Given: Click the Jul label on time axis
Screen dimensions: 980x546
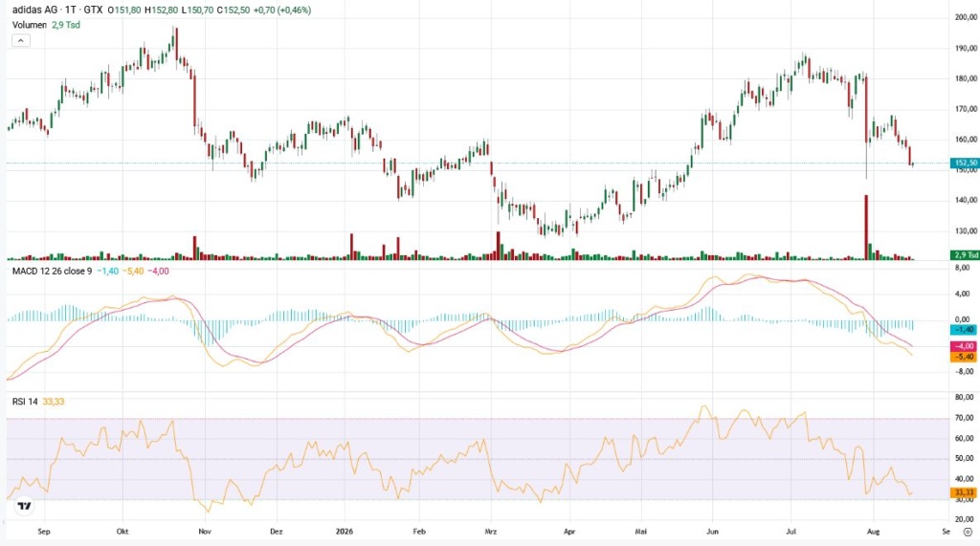Looking at the screenshot, I should pos(791,532).
